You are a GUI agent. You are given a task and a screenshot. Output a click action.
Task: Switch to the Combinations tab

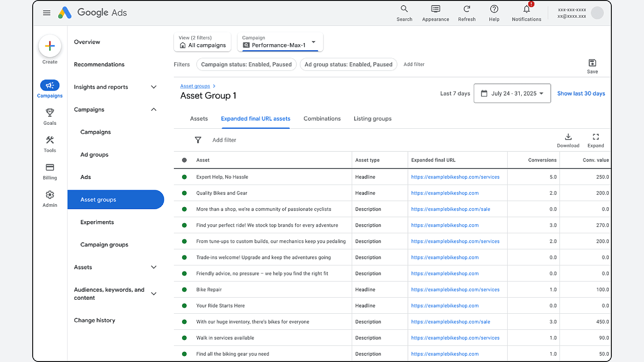(x=322, y=119)
